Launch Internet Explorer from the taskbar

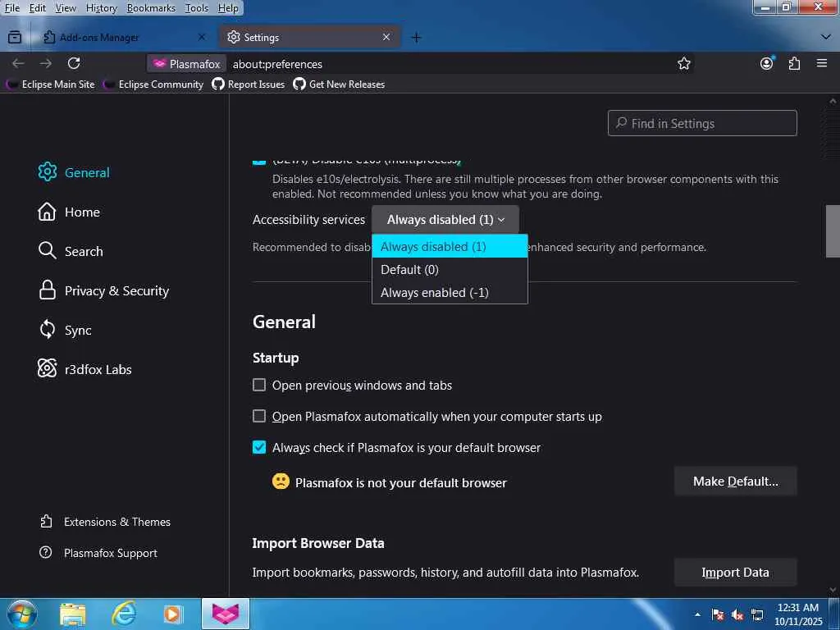124,614
